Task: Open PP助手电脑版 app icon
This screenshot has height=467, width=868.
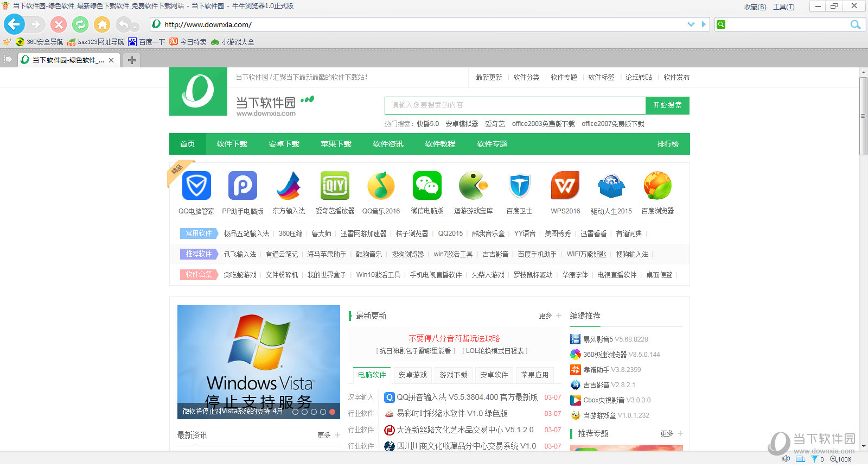Action: tap(242, 186)
